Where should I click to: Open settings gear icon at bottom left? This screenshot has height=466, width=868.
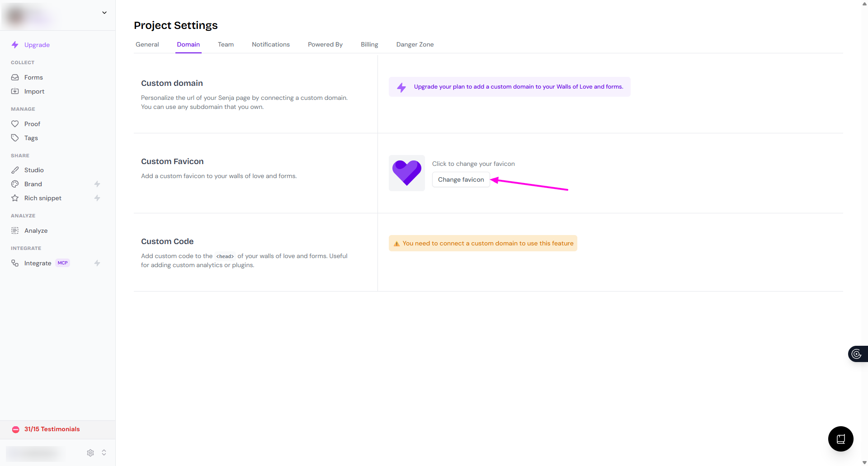click(90, 452)
